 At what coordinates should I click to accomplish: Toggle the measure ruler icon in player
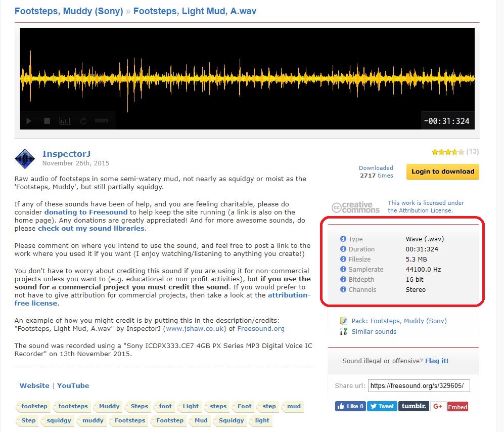pyautogui.click(x=102, y=121)
